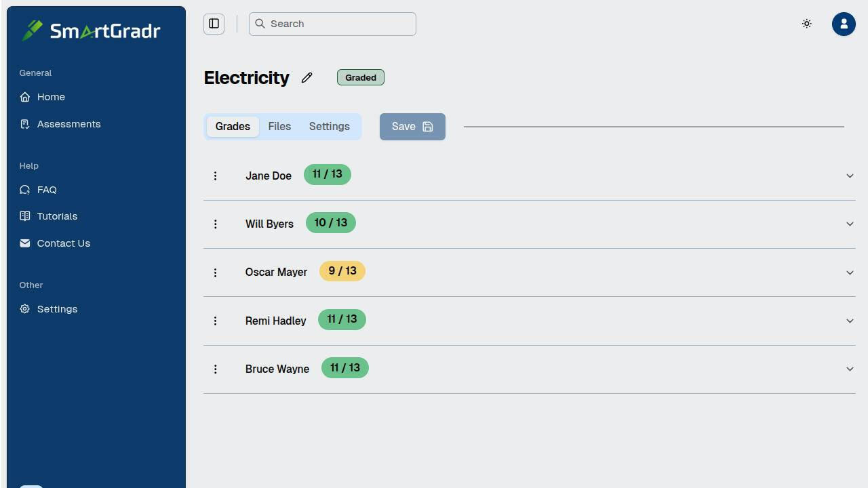Screen dimensions: 868x488
Task: Open the three-dot menu for Will Byers
Action: click(216, 224)
